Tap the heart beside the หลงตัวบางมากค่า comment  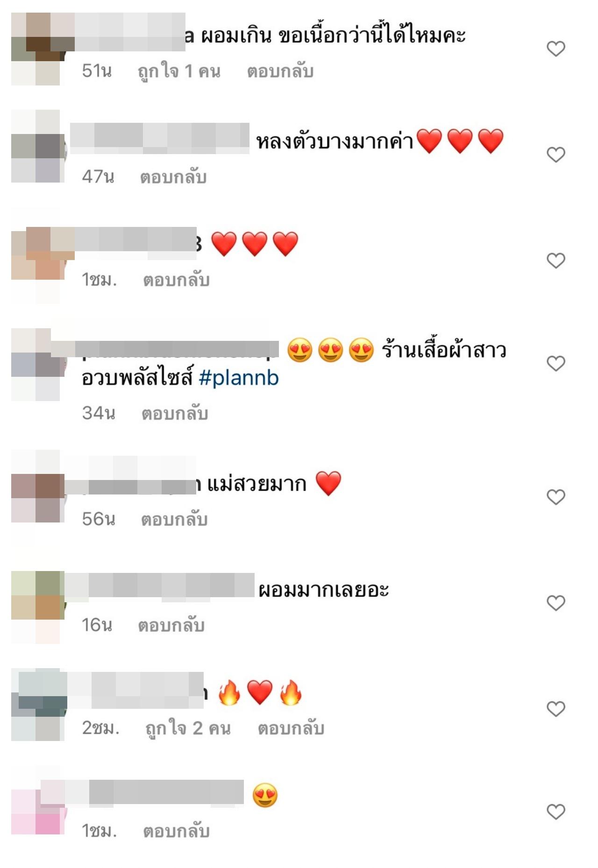[x=555, y=155]
